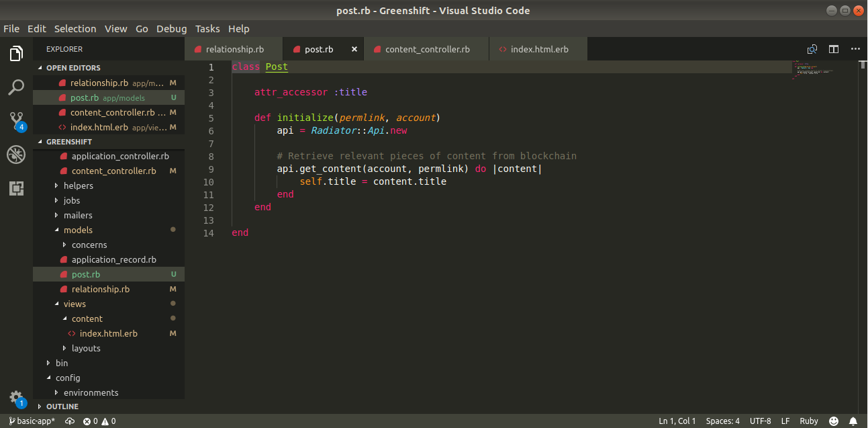Click the smiley feedback icon in status bar

pyautogui.click(x=834, y=421)
